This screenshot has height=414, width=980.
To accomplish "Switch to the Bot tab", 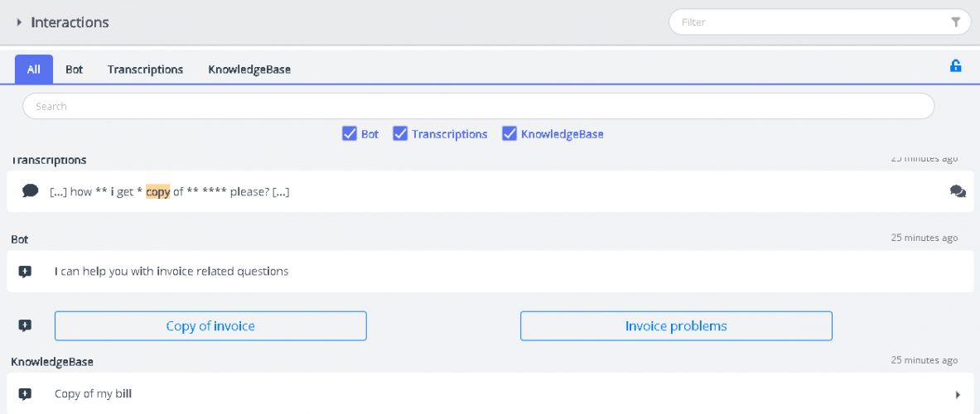I will (75, 70).
